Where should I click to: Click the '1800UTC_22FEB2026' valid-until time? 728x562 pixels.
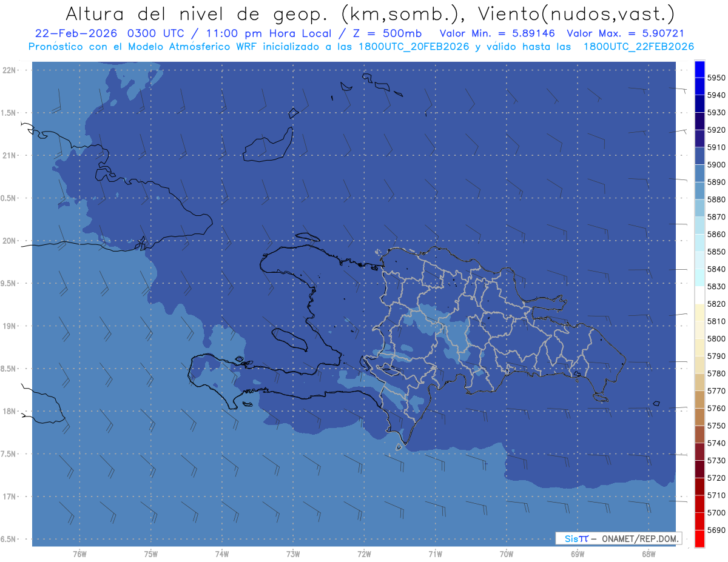pos(639,47)
